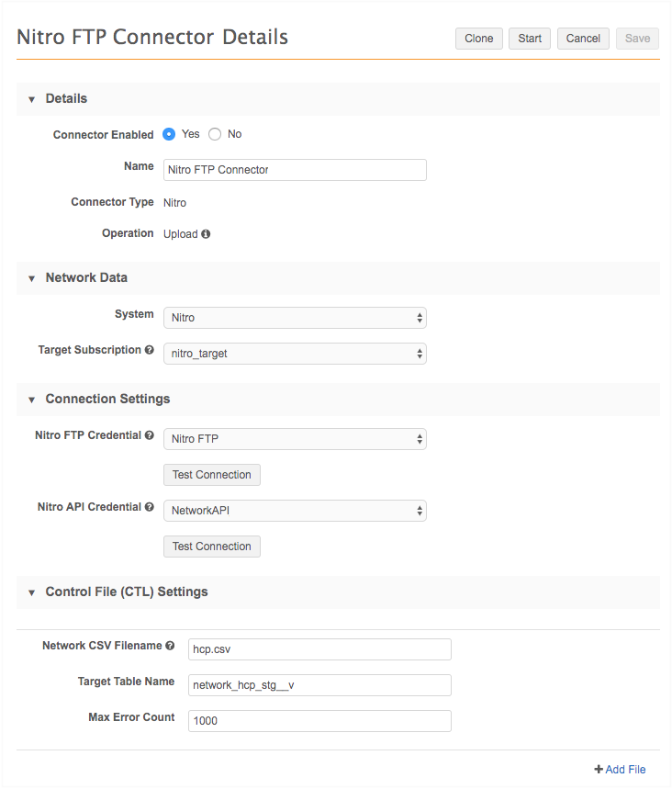Collapse the Details section
Viewport: 672px width, 789px height.
(x=31, y=99)
